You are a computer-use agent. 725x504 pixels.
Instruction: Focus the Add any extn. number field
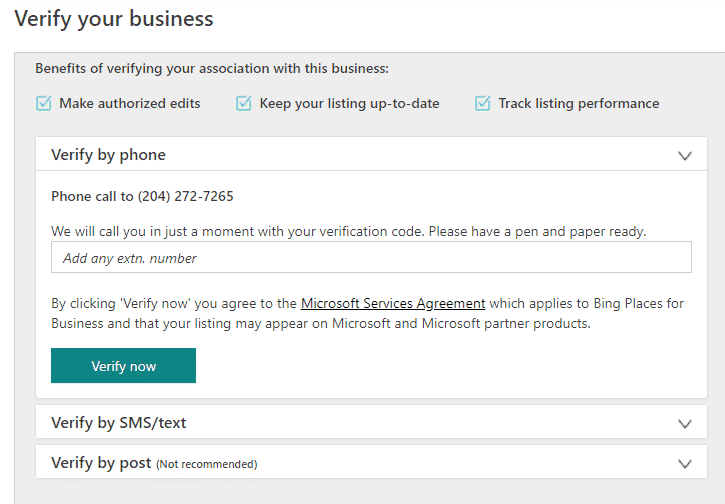[x=370, y=258]
